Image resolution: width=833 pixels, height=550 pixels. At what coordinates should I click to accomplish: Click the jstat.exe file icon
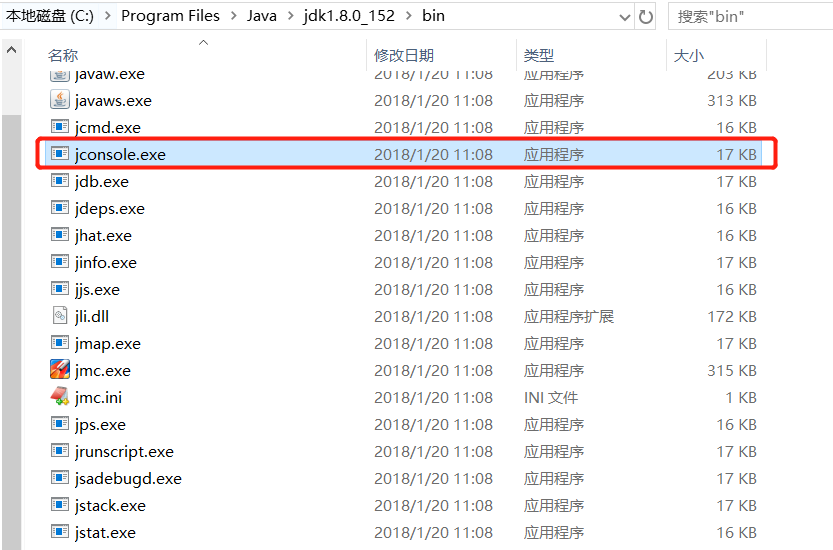[60, 531]
